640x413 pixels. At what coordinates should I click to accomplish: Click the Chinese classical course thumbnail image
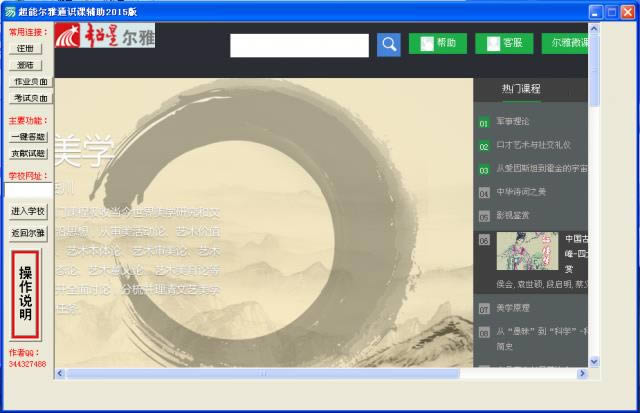[527, 251]
